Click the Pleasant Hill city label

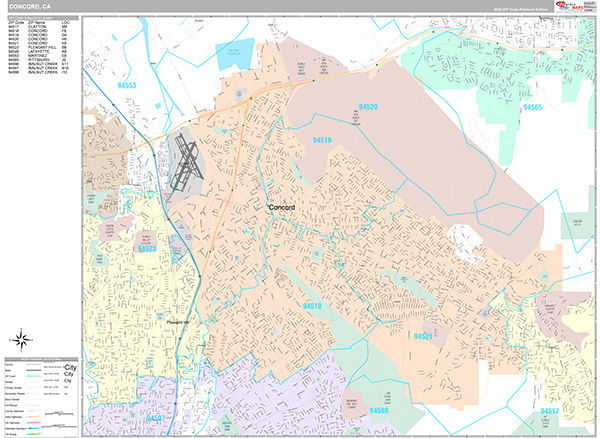177,323
